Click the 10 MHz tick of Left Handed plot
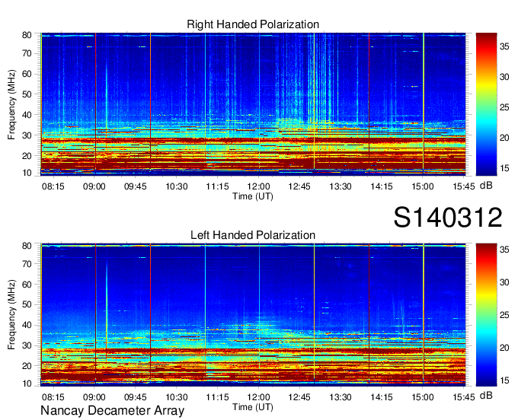The image size is (518, 420). click(27, 383)
